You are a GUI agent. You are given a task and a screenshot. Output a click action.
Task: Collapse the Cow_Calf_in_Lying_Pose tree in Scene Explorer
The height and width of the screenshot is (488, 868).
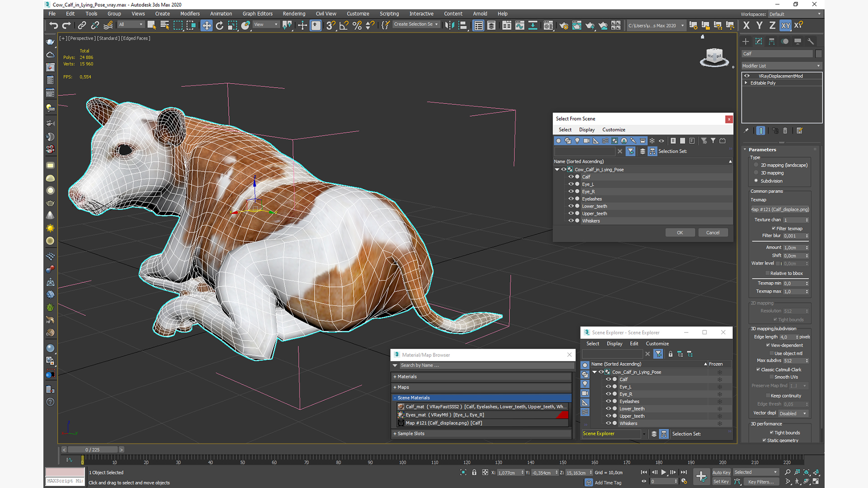pyautogui.click(x=594, y=372)
